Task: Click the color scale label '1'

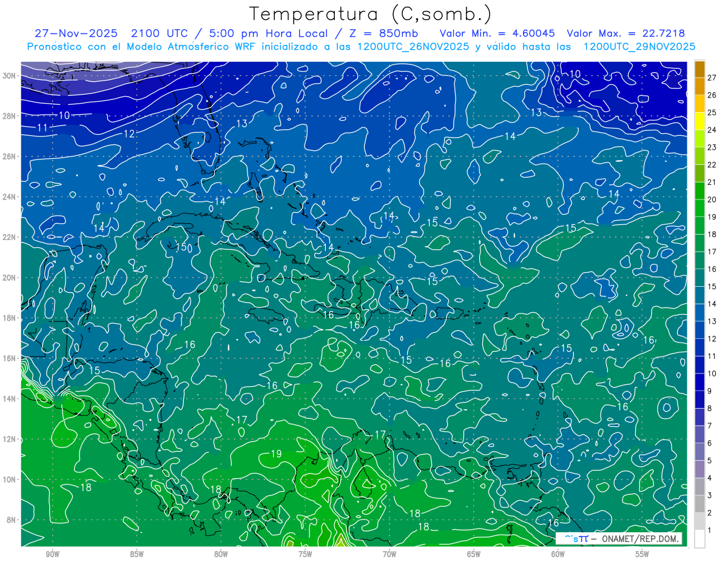Action: tap(710, 530)
